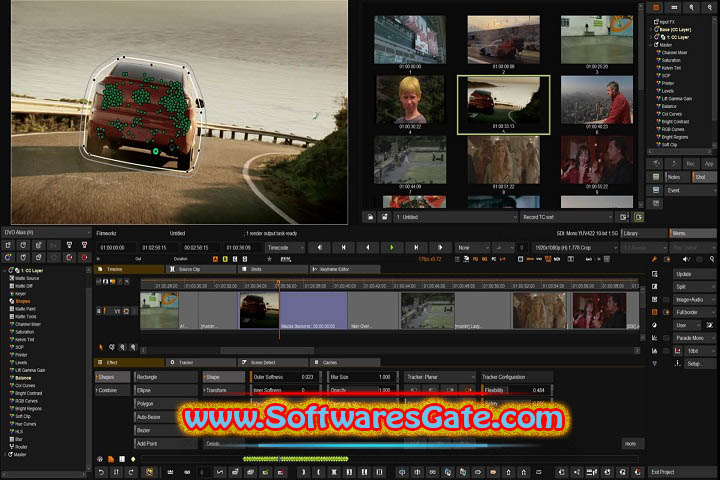720x480 pixels.
Task: Click the magnifier search icon near speaker
Action: coord(712,260)
